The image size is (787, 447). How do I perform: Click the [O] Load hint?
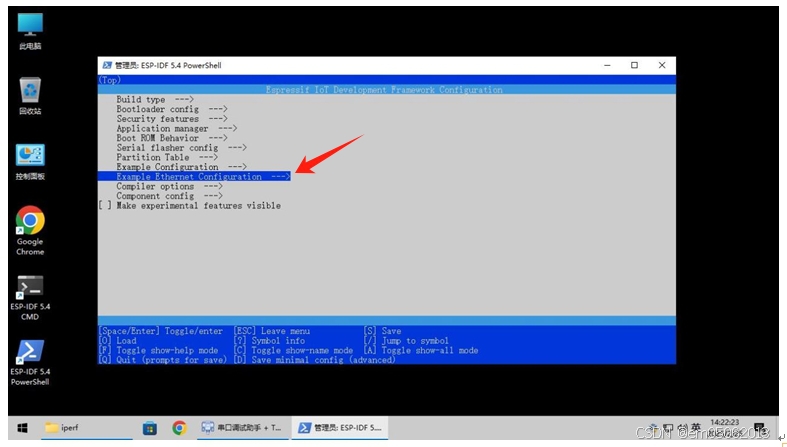pos(117,341)
